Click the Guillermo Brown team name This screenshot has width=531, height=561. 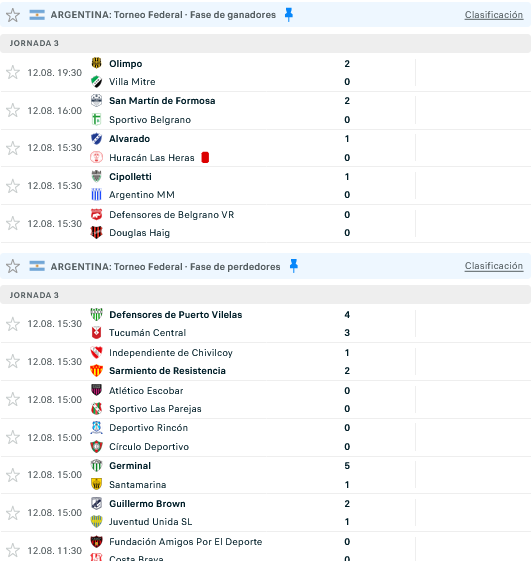tap(147, 504)
